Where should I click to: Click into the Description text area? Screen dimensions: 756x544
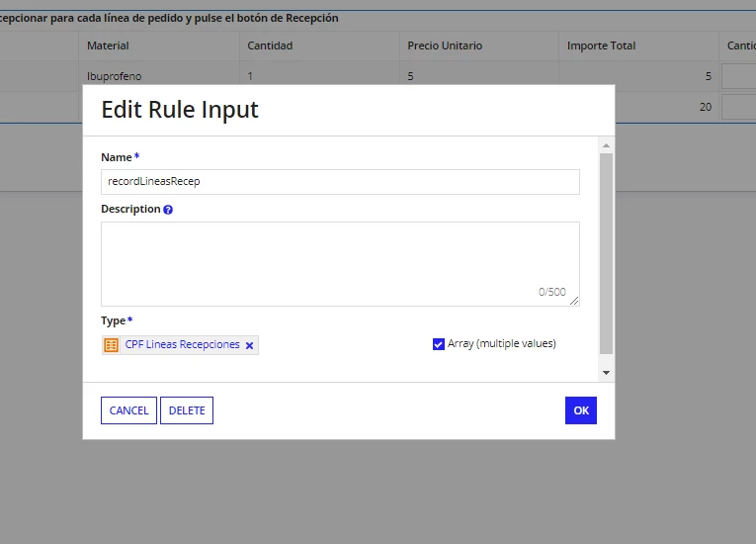[x=340, y=263]
